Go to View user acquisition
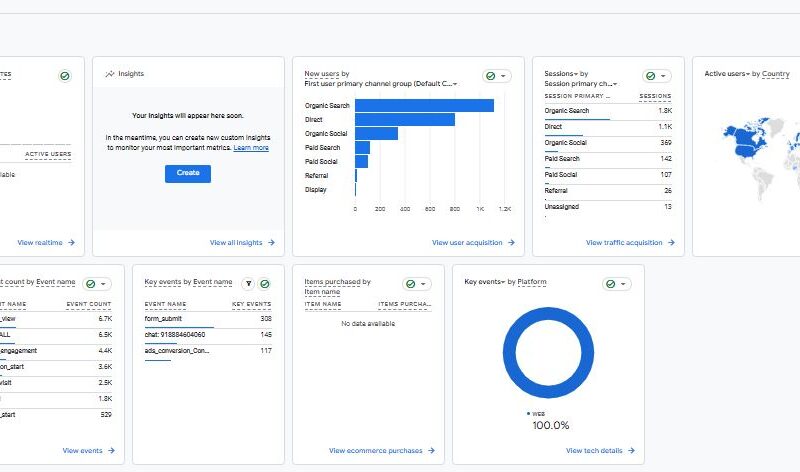This screenshot has width=800, height=472. pyautogui.click(x=473, y=242)
